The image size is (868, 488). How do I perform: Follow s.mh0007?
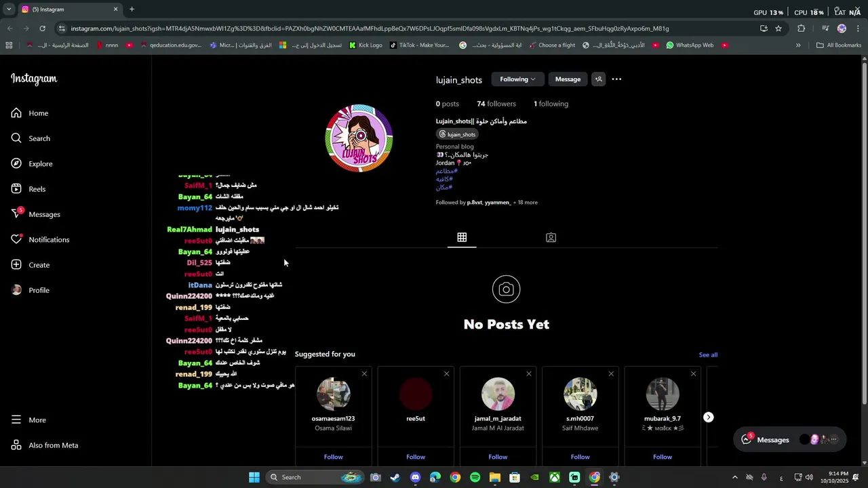tap(580, 457)
